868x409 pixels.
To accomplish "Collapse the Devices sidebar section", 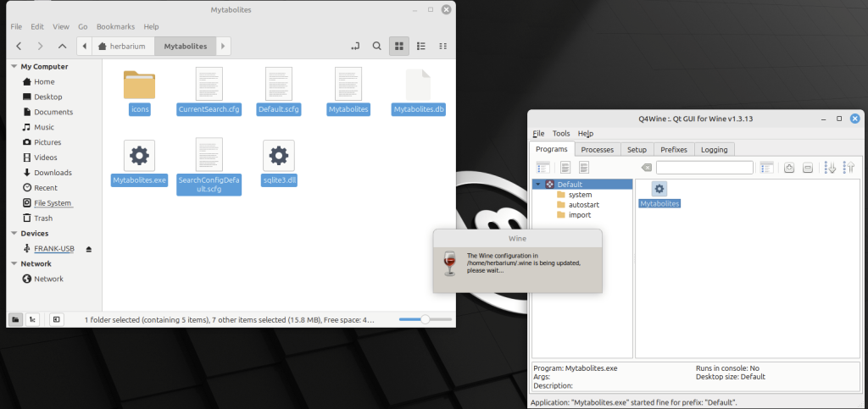I will click(14, 234).
